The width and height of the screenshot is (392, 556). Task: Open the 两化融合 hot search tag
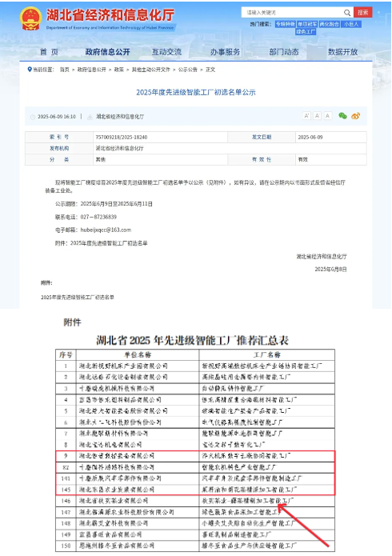click(x=330, y=24)
